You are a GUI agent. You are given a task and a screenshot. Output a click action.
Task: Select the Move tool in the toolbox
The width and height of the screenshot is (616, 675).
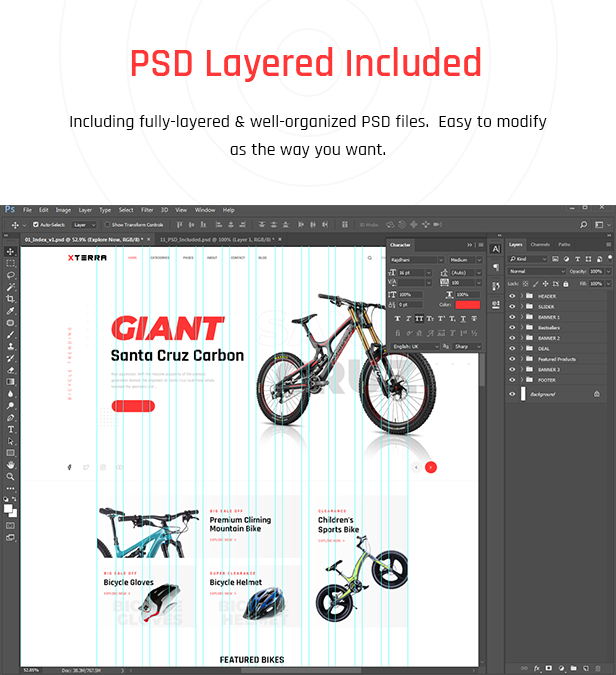click(10, 252)
